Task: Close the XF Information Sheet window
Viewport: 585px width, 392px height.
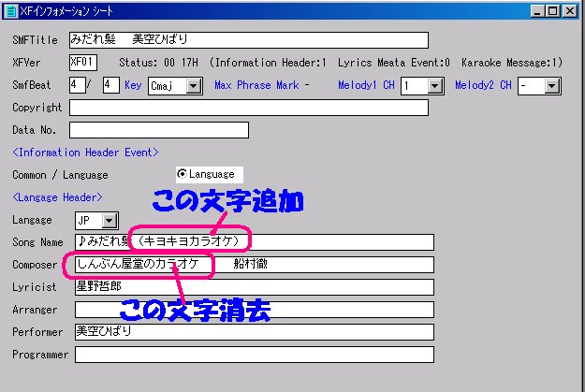Action: (x=570, y=11)
